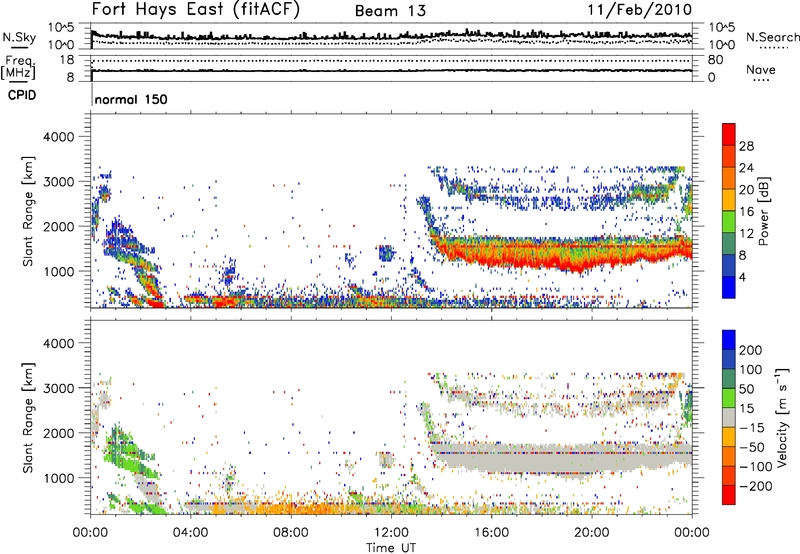Click the 'Power [dB]' colorbar title
The height and width of the screenshot is (554, 800).
(x=764, y=211)
